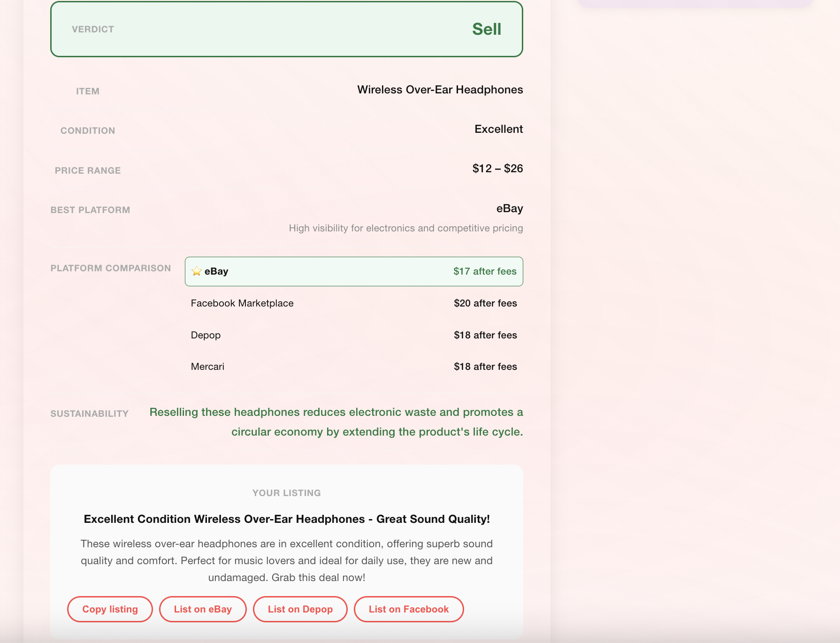Click Mercari's $18 after fees amount
Viewport: 840px width, 643px height.
(485, 367)
